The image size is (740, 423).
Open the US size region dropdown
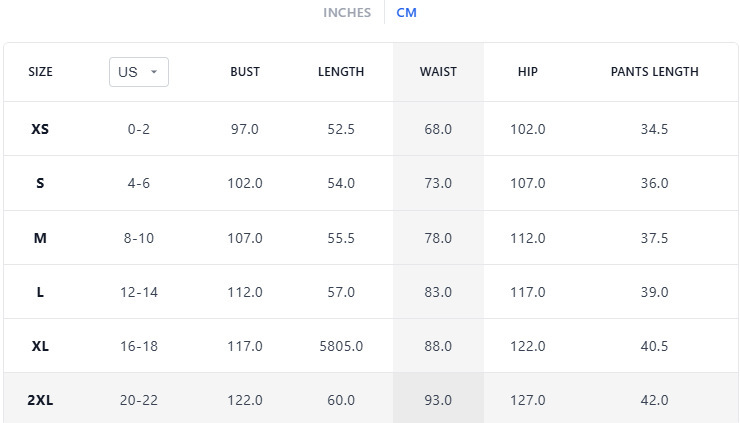pos(138,72)
